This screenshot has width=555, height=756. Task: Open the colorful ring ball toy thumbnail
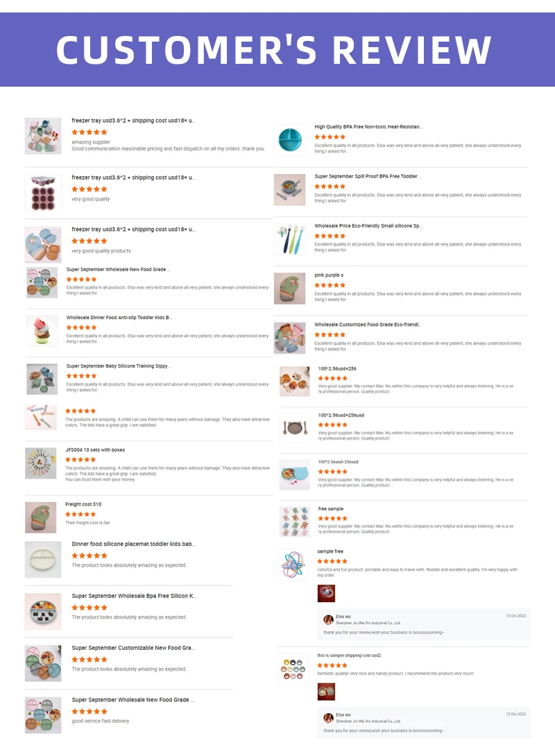coord(293,564)
